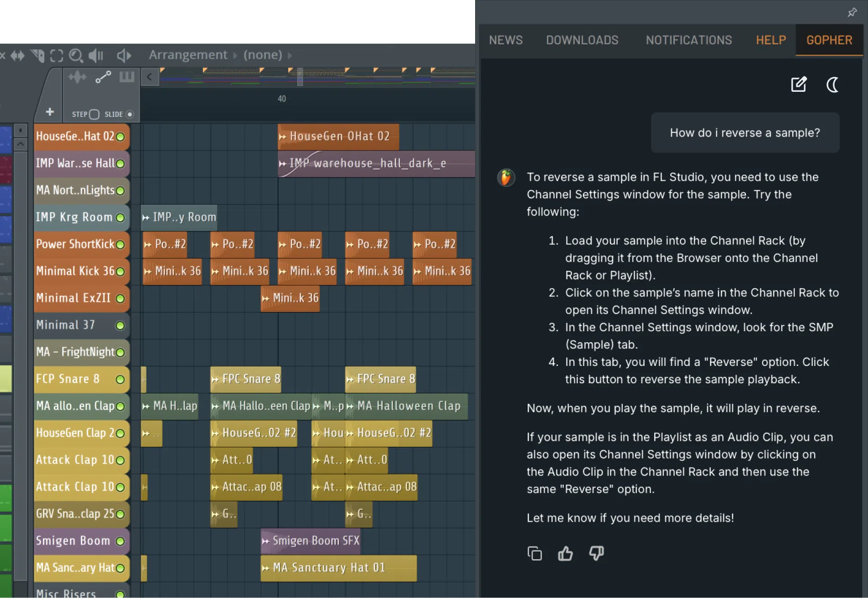Click the timeline overview position handle
The image size is (868, 598).
(x=300, y=77)
